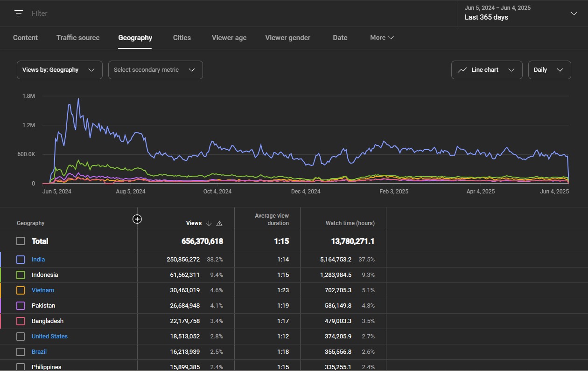
Task: Open the Vietnam country link
Action: pos(43,290)
